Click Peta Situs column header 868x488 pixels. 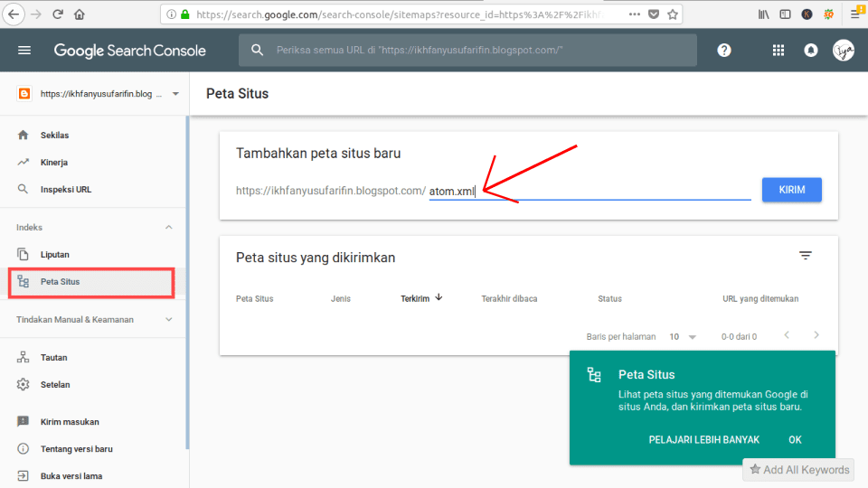pyautogui.click(x=255, y=298)
